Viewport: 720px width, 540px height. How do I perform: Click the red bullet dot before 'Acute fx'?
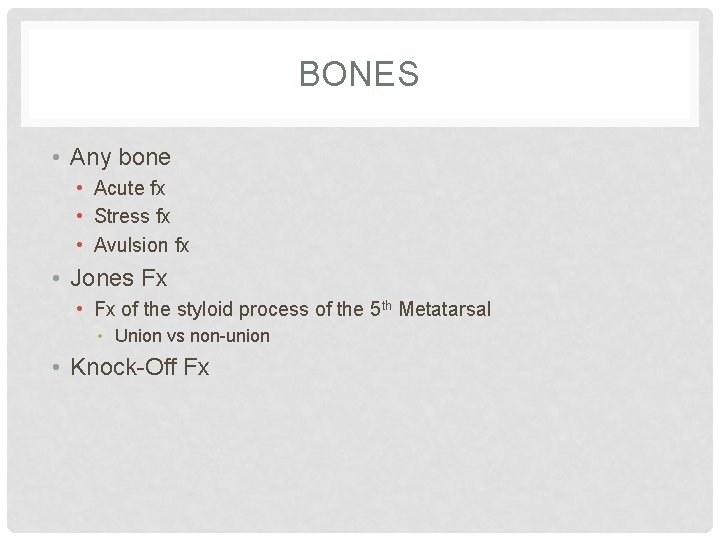click(80, 188)
